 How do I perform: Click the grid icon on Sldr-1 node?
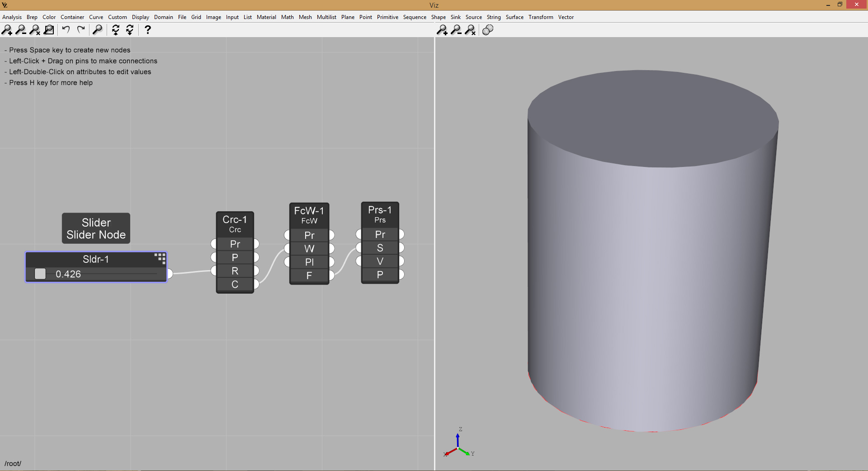tap(160, 258)
